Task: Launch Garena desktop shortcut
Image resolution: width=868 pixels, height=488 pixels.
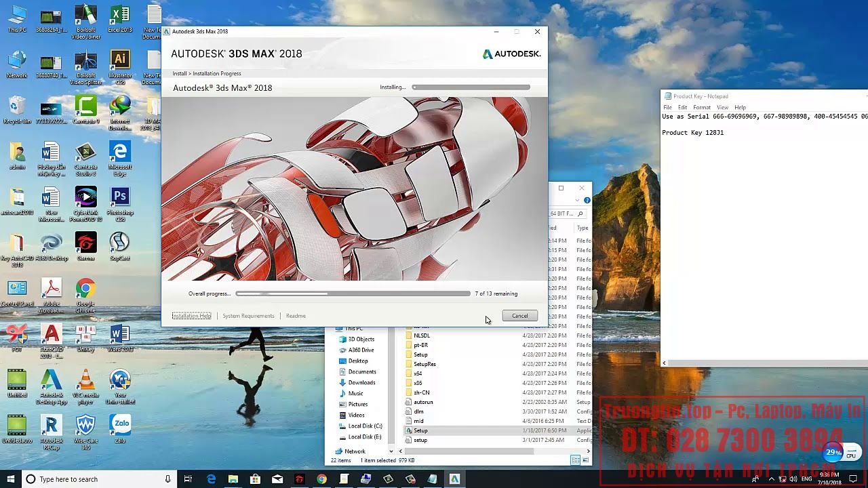Action: point(85,245)
